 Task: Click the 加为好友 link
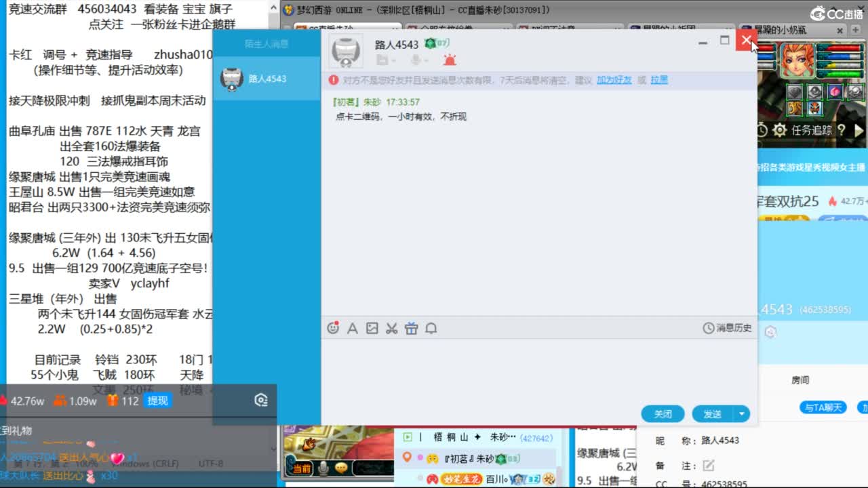614,79
